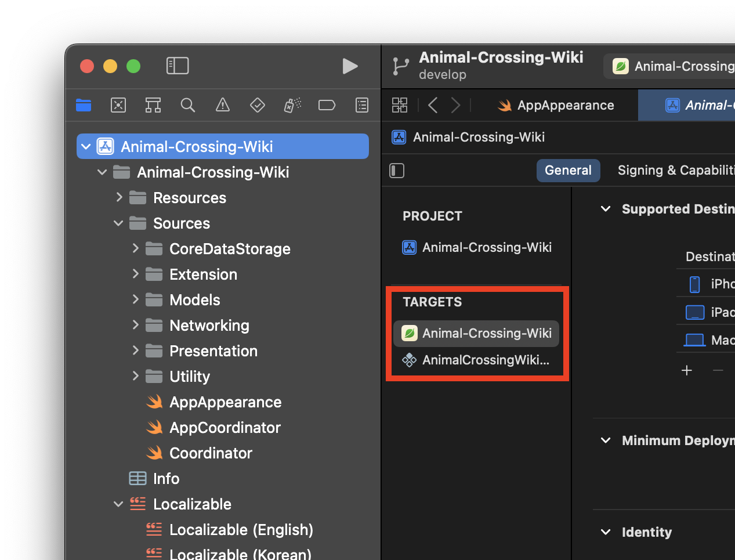735x560 pixels.
Task: Click the related items grid icon
Action: 400,105
